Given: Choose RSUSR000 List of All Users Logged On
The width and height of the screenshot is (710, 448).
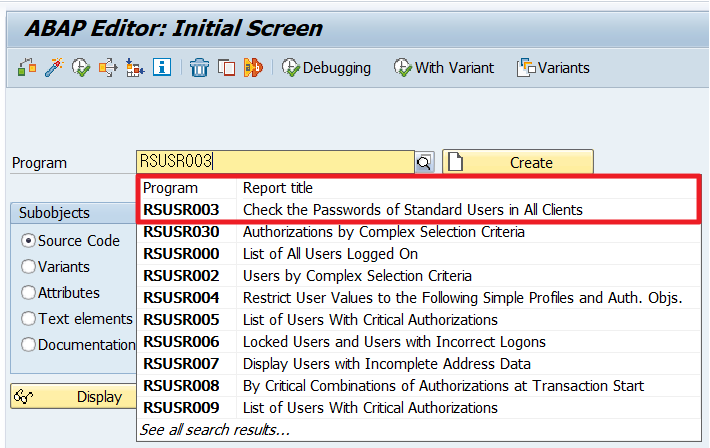Looking at the screenshot, I should (x=418, y=254).
